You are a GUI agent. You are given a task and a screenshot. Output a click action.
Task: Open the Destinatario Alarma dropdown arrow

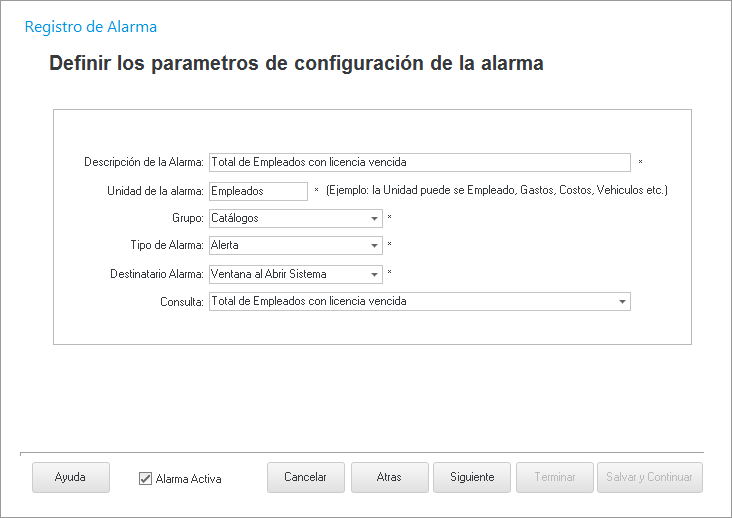coord(374,274)
